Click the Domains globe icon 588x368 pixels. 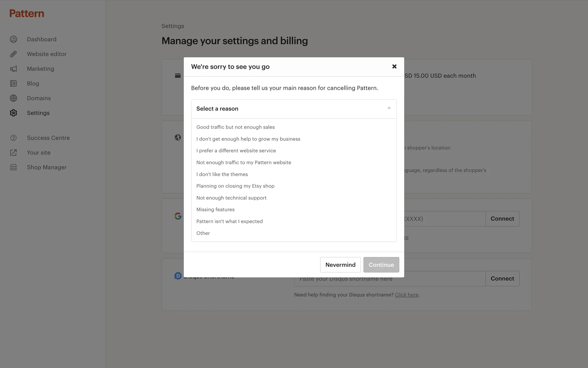(x=13, y=98)
